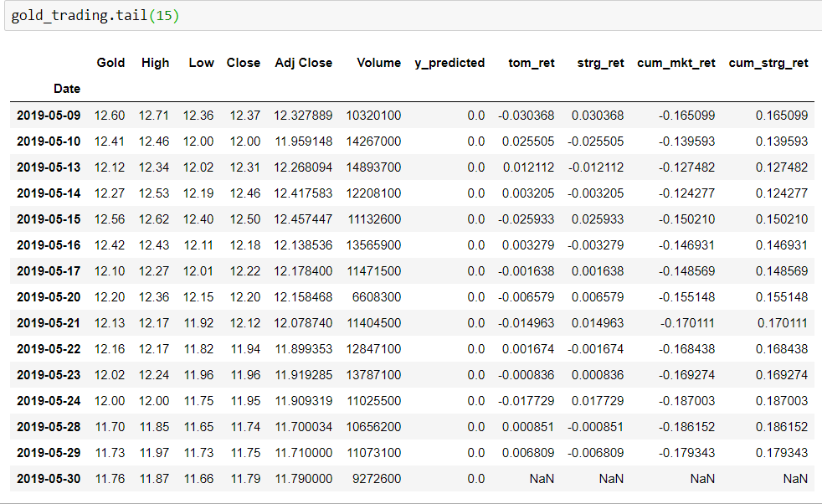Select the tom_ret column header
The height and width of the screenshot is (504, 822).
pos(531,63)
